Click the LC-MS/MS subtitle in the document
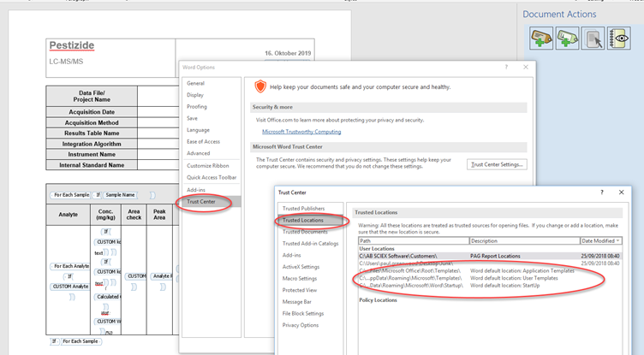The height and width of the screenshot is (355, 644). (66, 62)
